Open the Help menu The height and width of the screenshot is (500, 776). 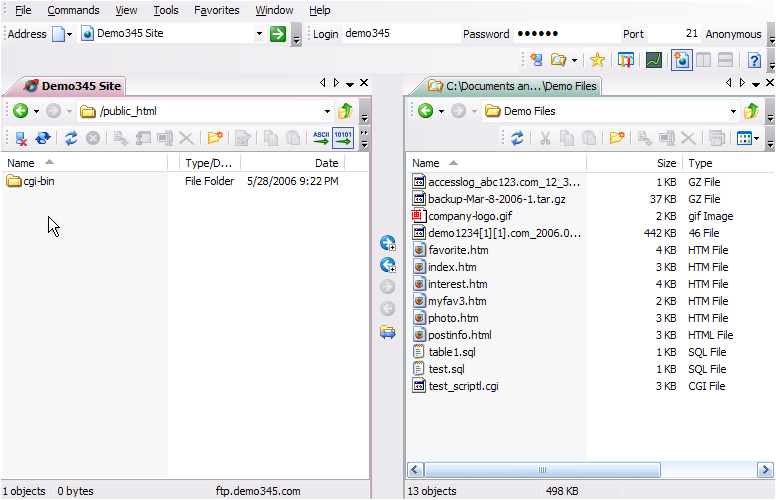tap(320, 10)
